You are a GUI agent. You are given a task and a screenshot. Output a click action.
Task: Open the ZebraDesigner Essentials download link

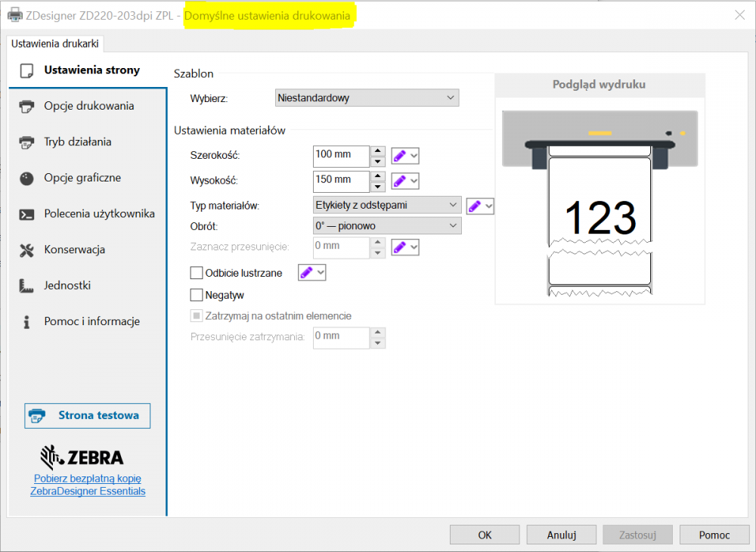[88, 485]
